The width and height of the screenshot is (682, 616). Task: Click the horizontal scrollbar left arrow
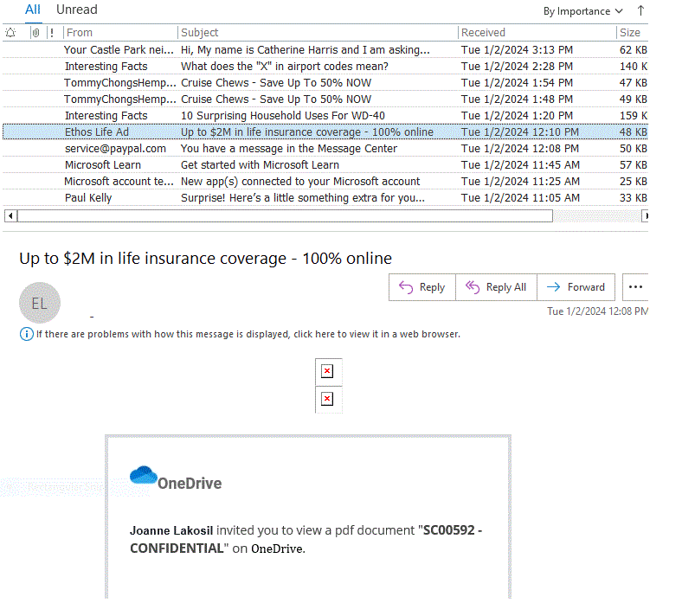point(10,215)
